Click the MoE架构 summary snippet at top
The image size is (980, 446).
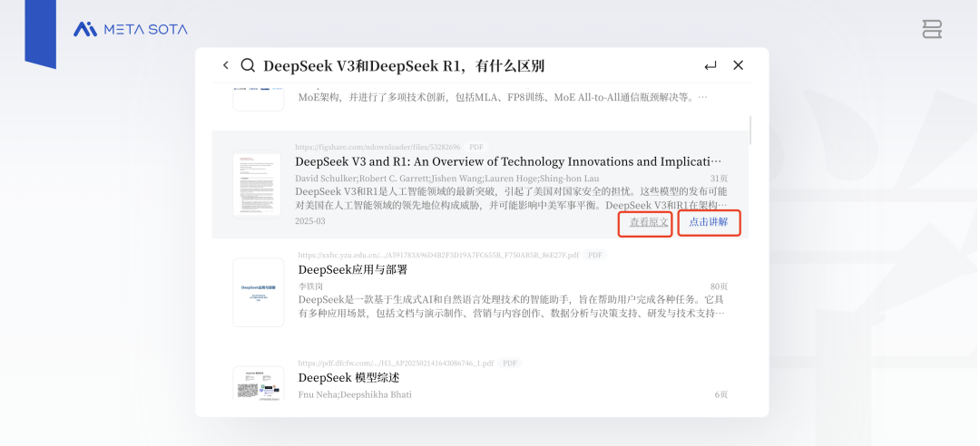(503, 97)
